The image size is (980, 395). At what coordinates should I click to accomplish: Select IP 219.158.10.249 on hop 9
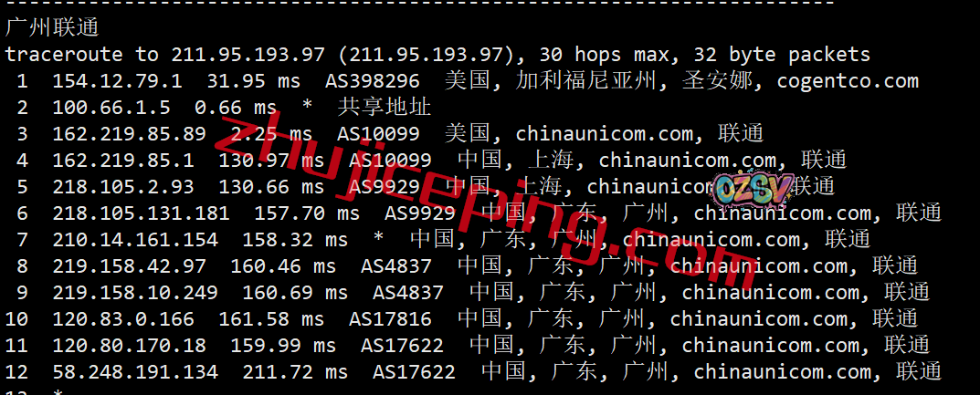click(135, 293)
